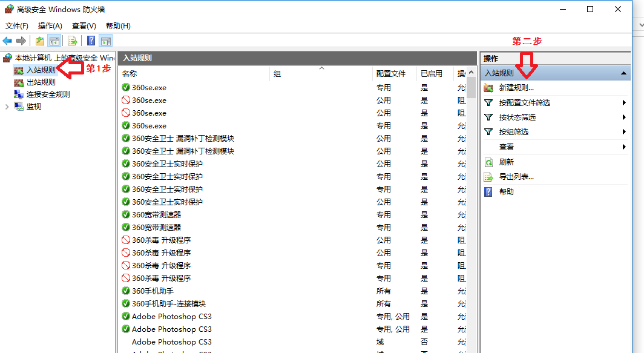The width and height of the screenshot is (644, 353).
Task: Select 入站规则 in the left tree
Action: 41,70
